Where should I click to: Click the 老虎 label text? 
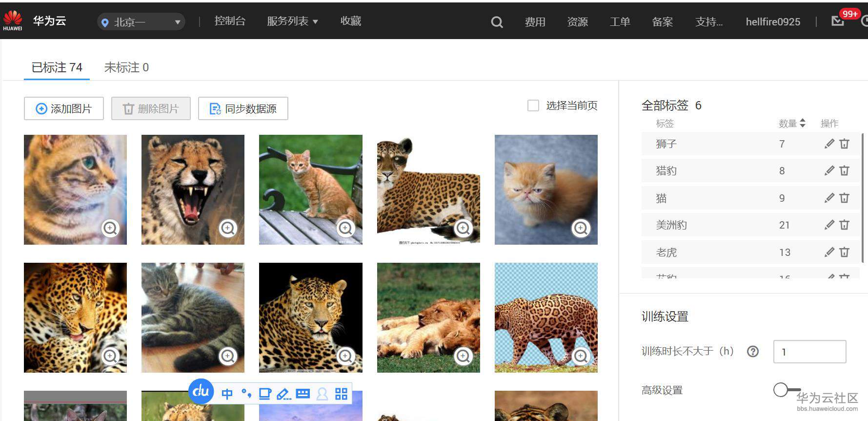(x=666, y=252)
